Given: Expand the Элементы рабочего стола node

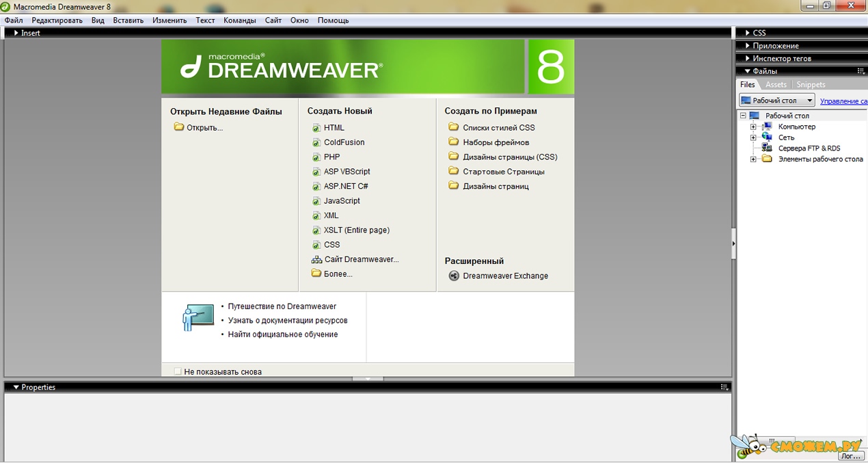Looking at the screenshot, I should click(x=753, y=159).
